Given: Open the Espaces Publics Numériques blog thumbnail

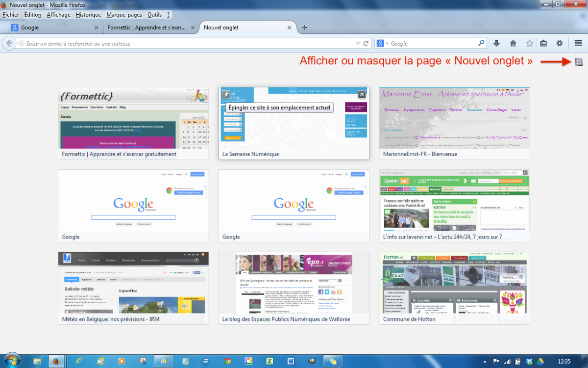Looking at the screenshot, I should pos(294,288).
